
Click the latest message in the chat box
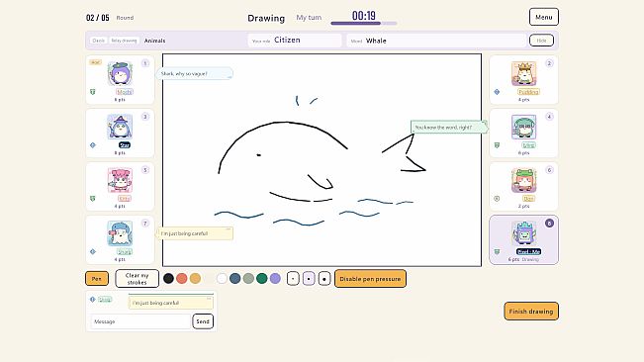[x=171, y=303]
